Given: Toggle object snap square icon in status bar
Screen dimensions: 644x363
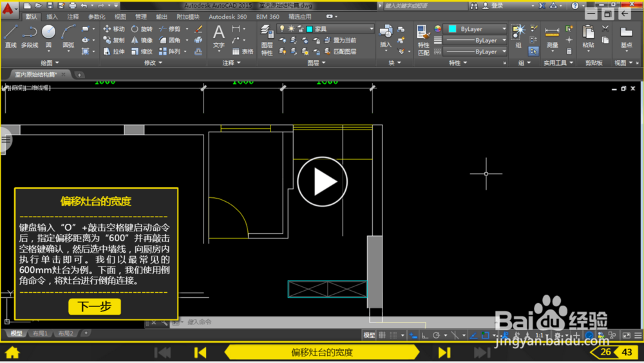Looking at the screenshot, I should [x=485, y=335].
